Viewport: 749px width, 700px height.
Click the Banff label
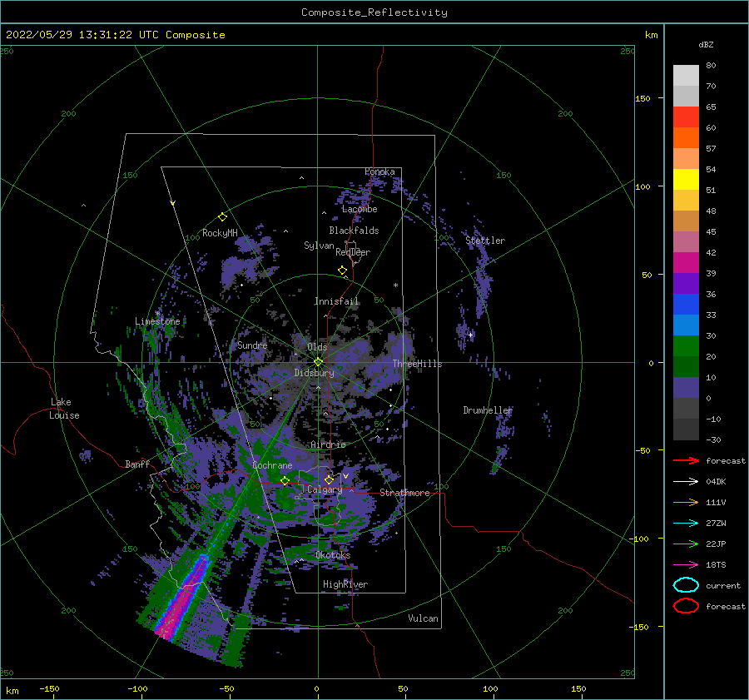point(137,464)
